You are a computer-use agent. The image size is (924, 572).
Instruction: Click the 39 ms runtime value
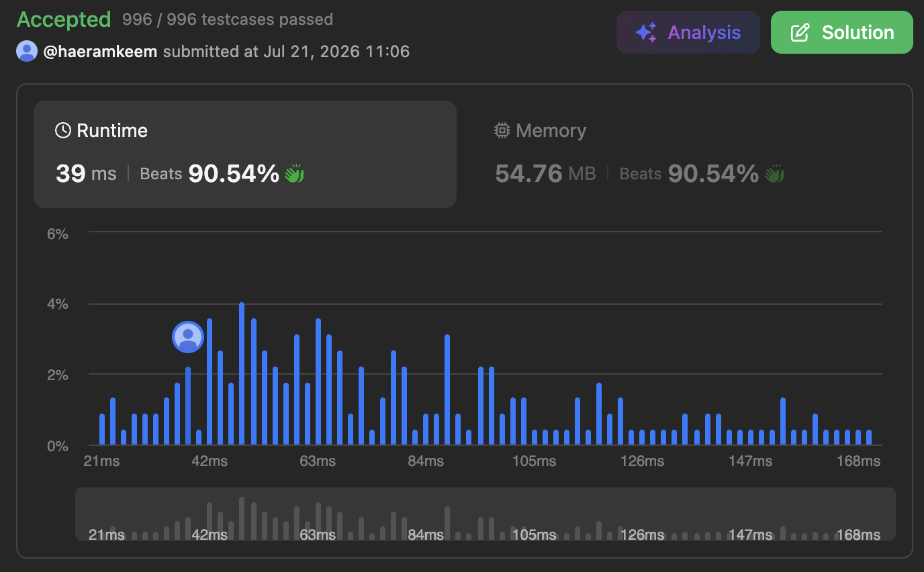(86, 174)
